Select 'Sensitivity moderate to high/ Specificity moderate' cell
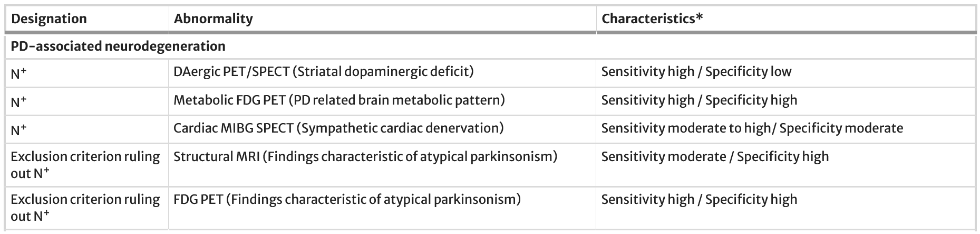Viewport: 980px width, 234px height. (x=752, y=128)
